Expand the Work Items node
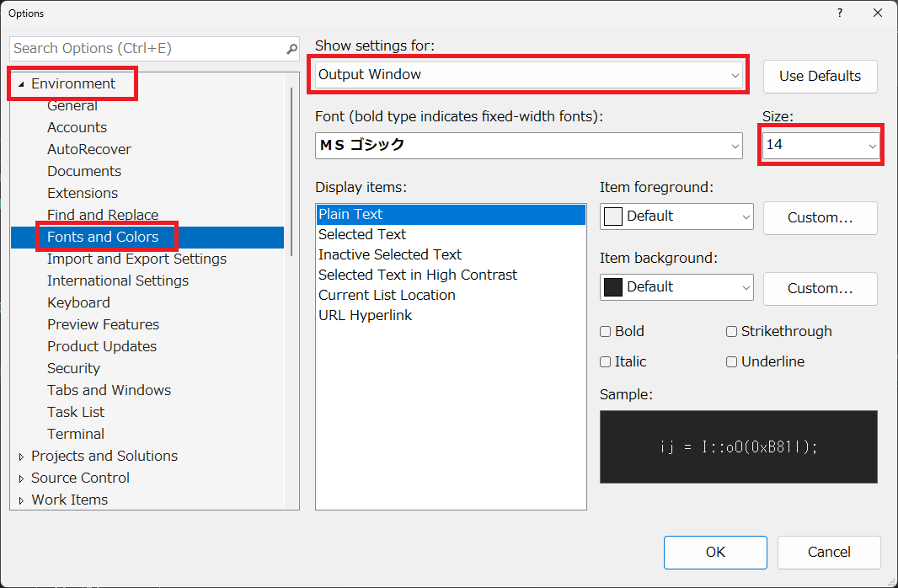This screenshot has height=588, width=898. pyautogui.click(x=21, y=500)
